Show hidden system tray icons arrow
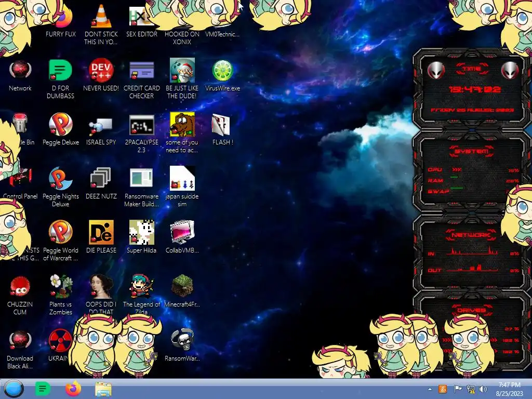 430,390
